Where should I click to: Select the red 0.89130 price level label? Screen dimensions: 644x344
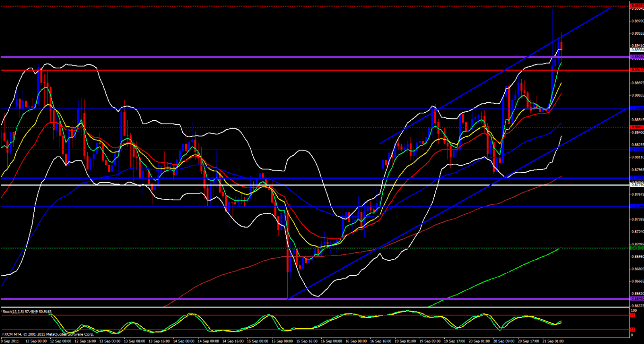click(637, 70)
